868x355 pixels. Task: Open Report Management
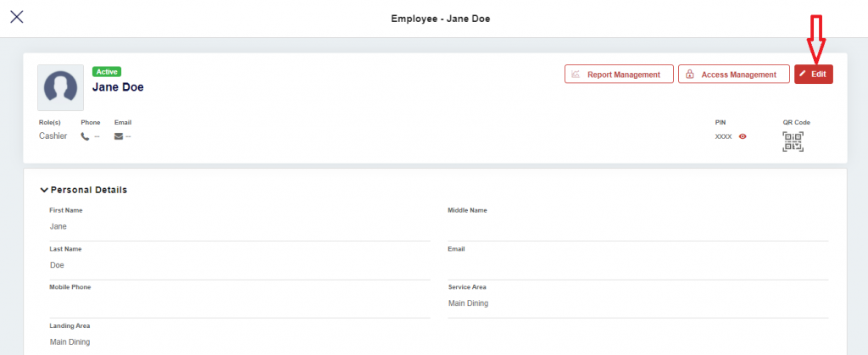(x=619, y=74)
